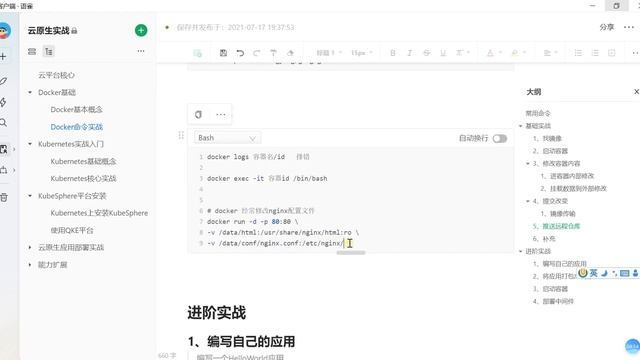Screen dimensions: 640x360
Task: Open the trash icon in left rail
Action: (4, 198)
